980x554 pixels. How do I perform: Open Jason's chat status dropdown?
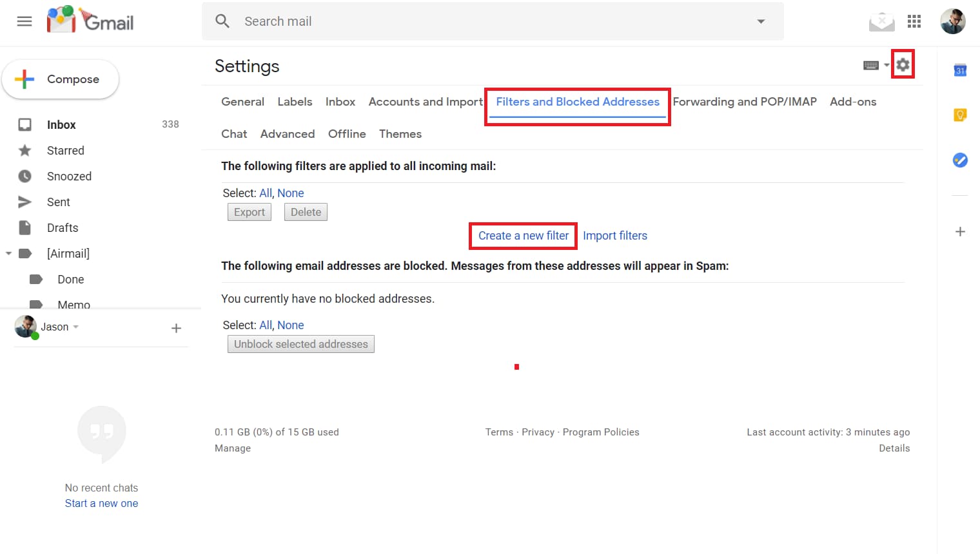point(76,327)
